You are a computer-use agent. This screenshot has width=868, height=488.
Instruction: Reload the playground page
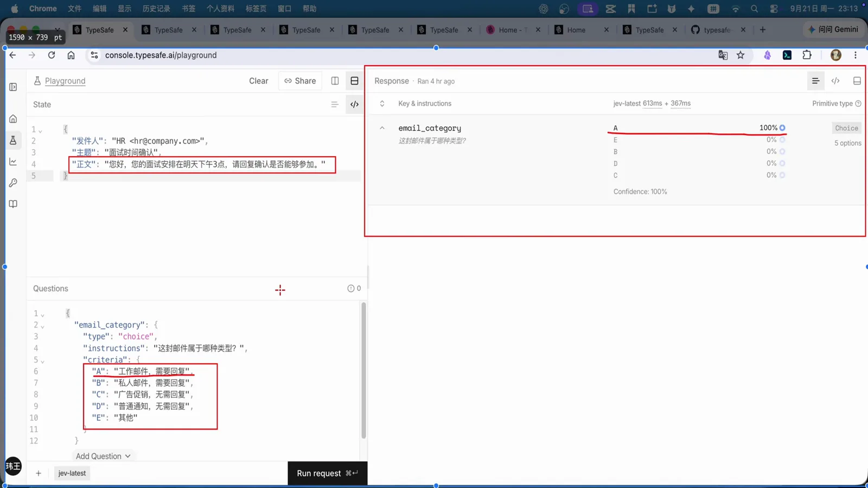(x=52, y=55)
